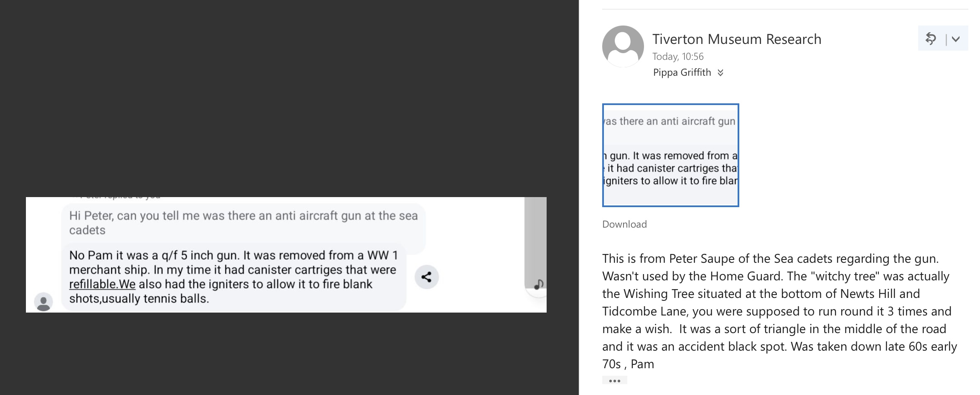Click the "Today, 10:56" timestamp
Viewport: 980px width, 395px height.
click(678, 56)
